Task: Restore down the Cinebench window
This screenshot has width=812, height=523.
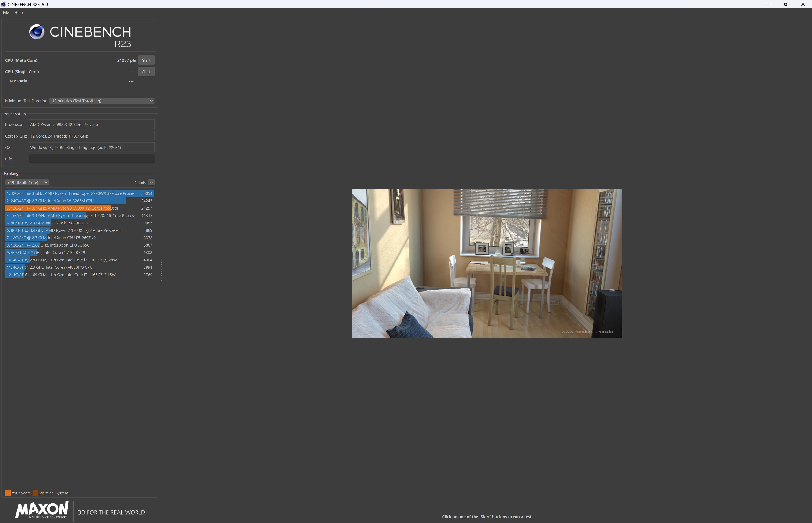Action: tap(786, 4)
